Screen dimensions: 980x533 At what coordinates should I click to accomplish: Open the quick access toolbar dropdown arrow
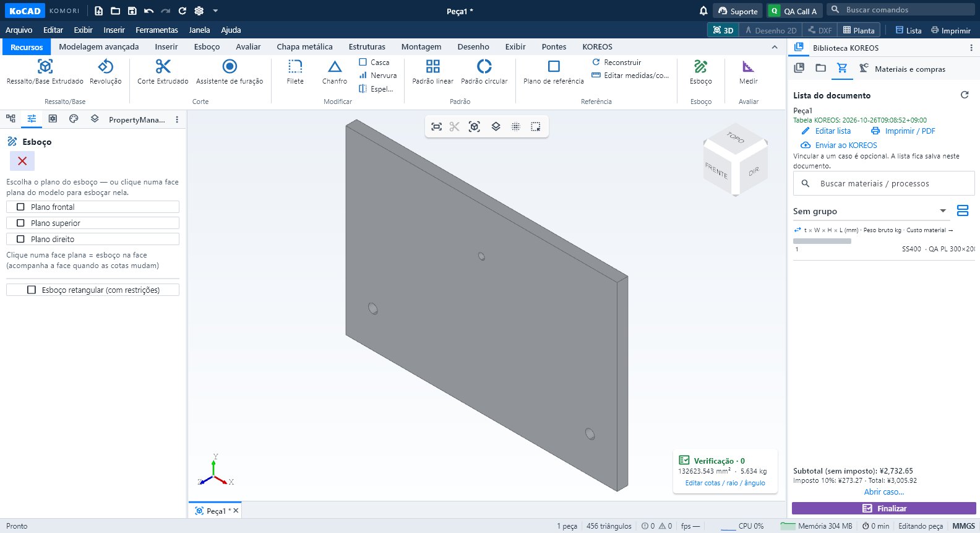[x=215, y=11]
